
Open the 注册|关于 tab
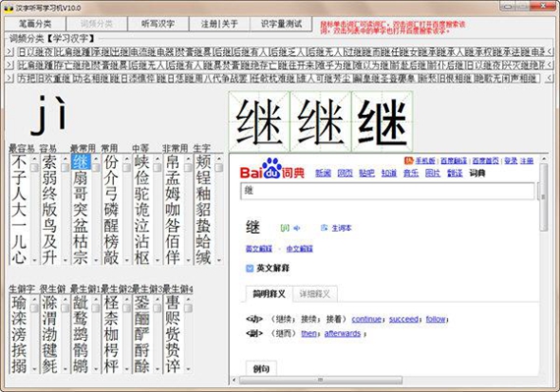(x=219, y=24)
